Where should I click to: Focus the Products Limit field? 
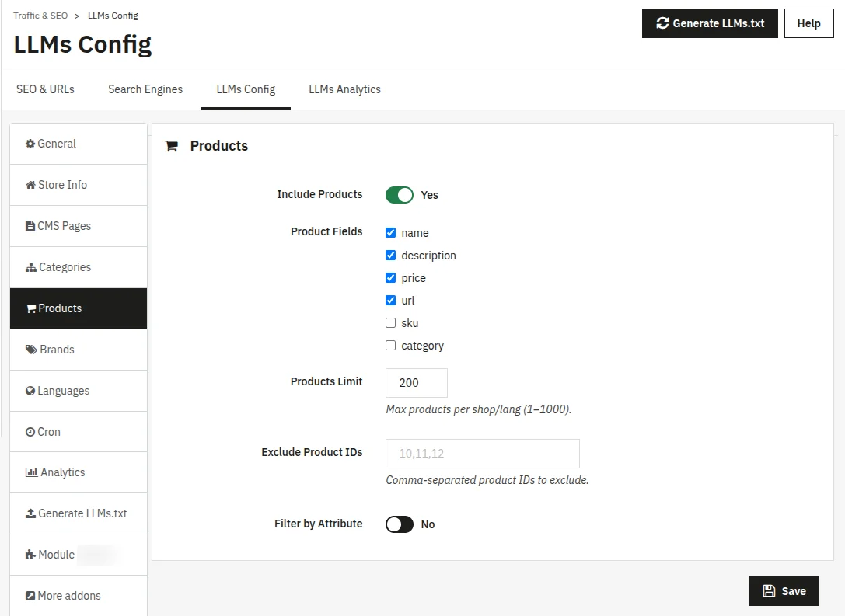pos(417,383)
